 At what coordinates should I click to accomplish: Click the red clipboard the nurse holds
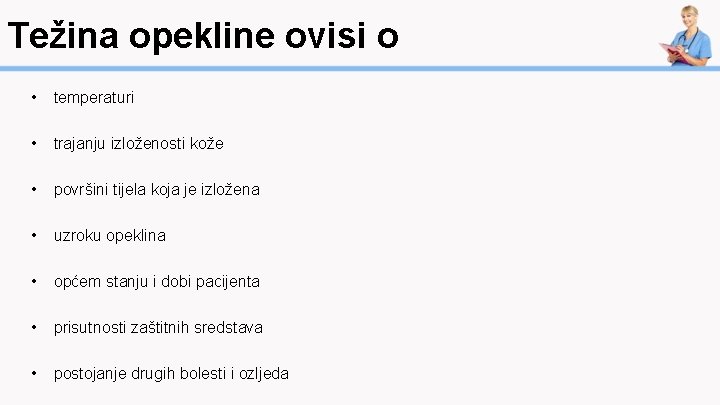pos(673,51)
